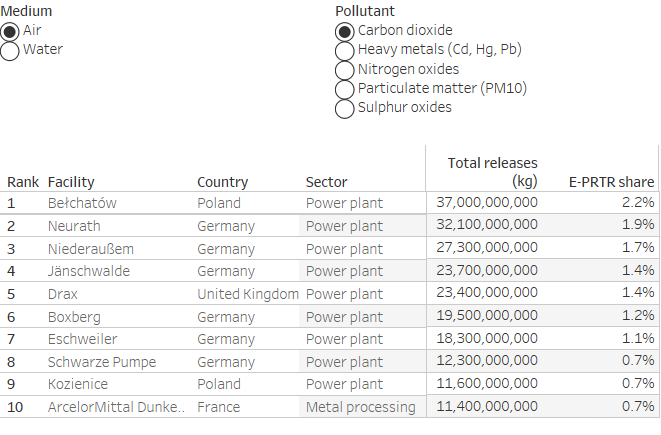Viewport: 661px width, 435px height.
Task: Click the 37,000,000,000 releases value
Action: pos(487,202)
